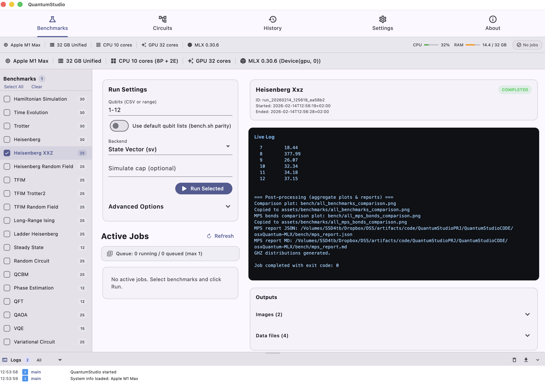Viewport: 545px width, 392px height.
Task: Click the About info icon
Action: 492,19
